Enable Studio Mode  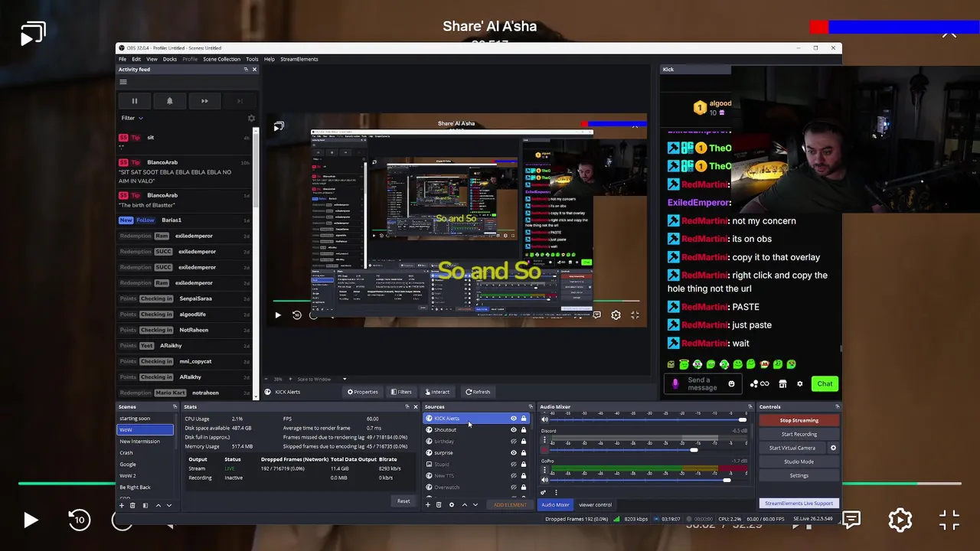(x=799, y=461)
